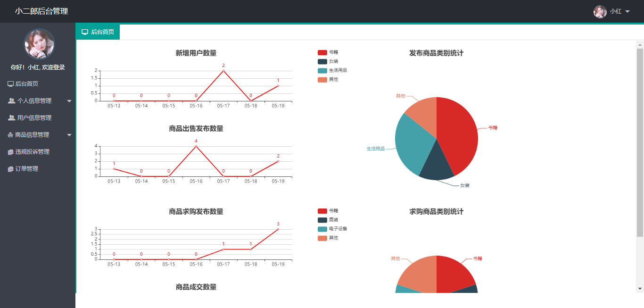Image resolution: width=644 pixels, height=308 pixels.
Task: Click the 小二郎后台管理 site title
Action: [41, 11]
